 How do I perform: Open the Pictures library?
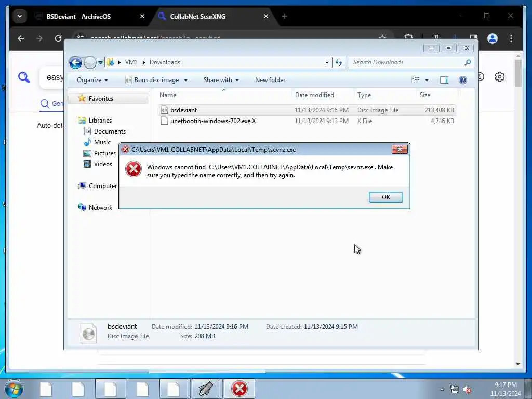pyautogui.click(x=105, y=153)
